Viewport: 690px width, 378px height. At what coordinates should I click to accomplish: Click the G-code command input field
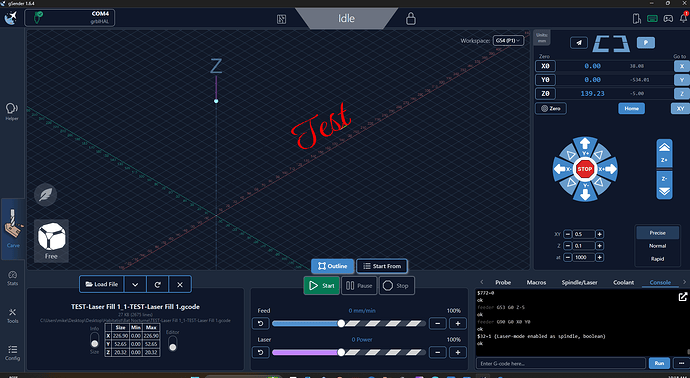click(561, 363)
